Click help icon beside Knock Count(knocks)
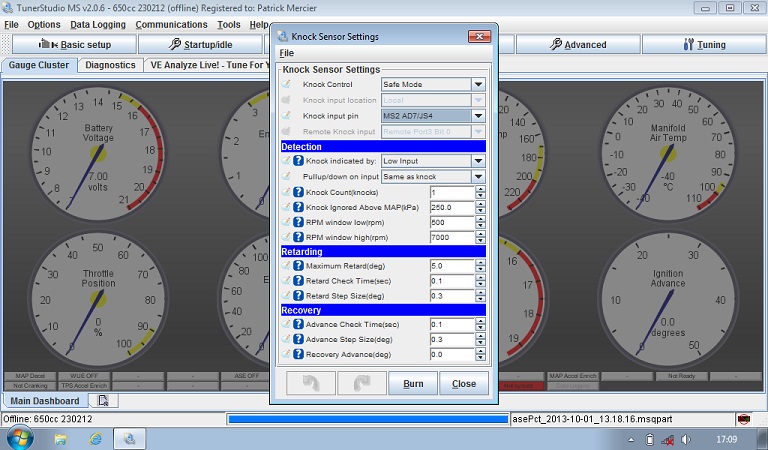Image resolution: width=768 pixels, height=450 pixels. pyautogui.click(x=298, y=192)
